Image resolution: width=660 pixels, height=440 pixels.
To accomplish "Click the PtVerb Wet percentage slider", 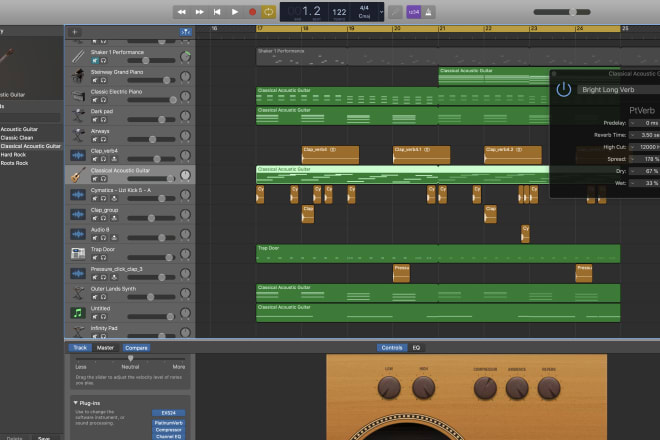I will tap(646, 183).
